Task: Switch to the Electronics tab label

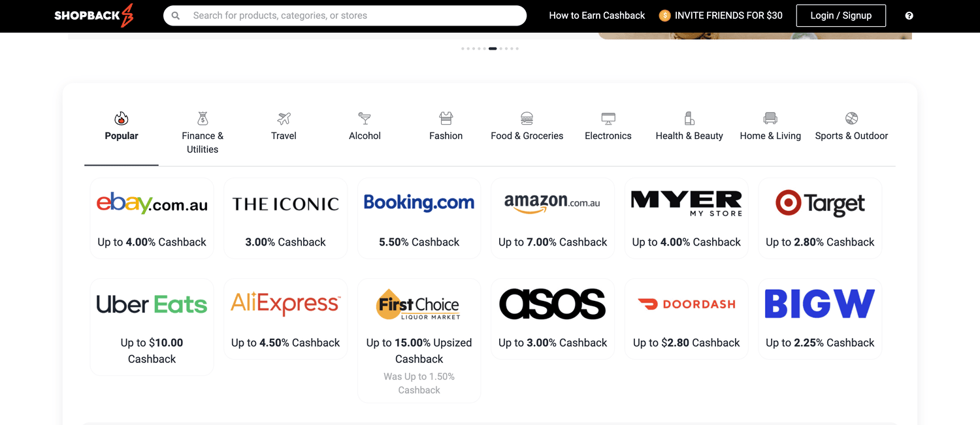Action: (608, 136)
